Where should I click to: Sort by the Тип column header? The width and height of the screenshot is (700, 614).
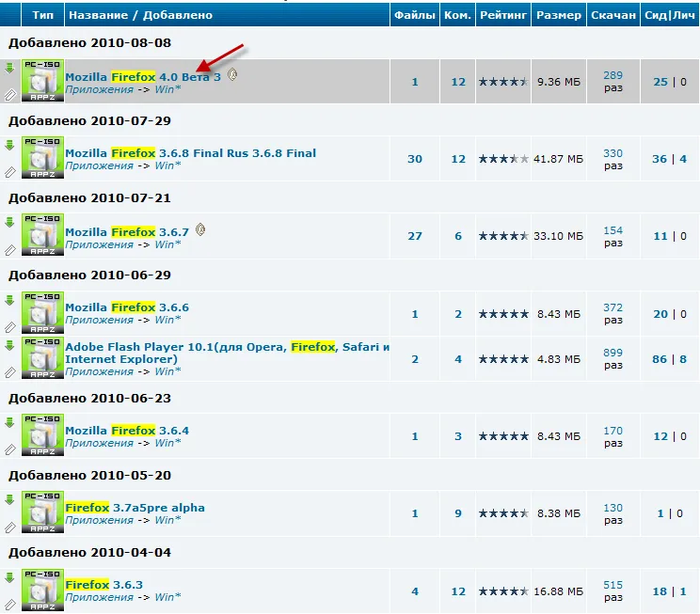point(43,15)
